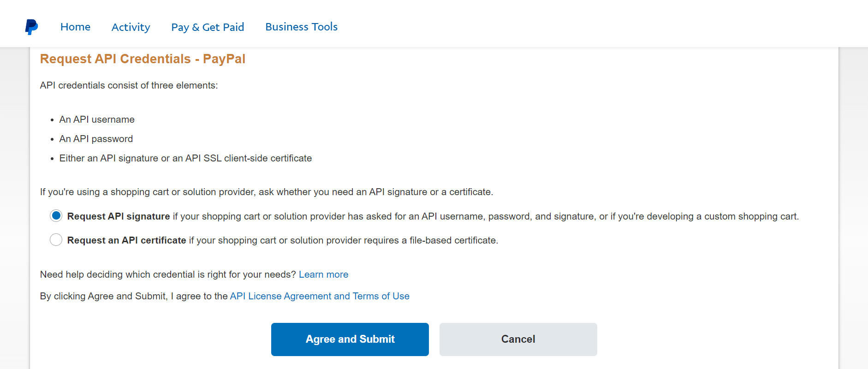Click the "By clicking Agree and Submit" text
This screenshot has height=369, width=868.
coord(134,296)
